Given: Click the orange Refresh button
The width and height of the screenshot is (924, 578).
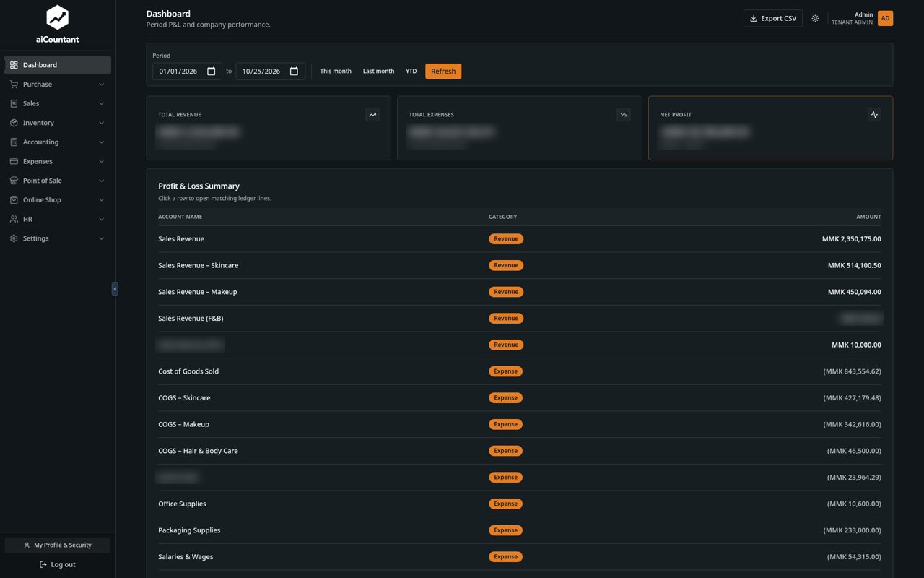Looking at the screenshot, I should 443,72.
